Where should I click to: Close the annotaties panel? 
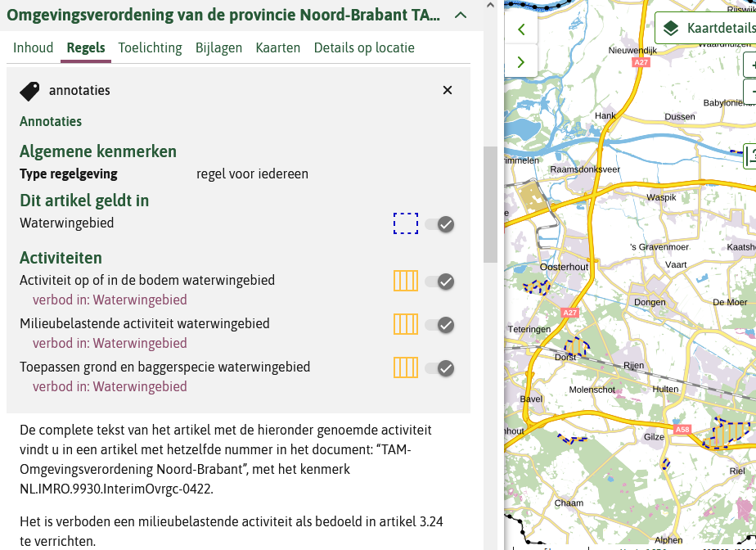(x=448, y=90)
